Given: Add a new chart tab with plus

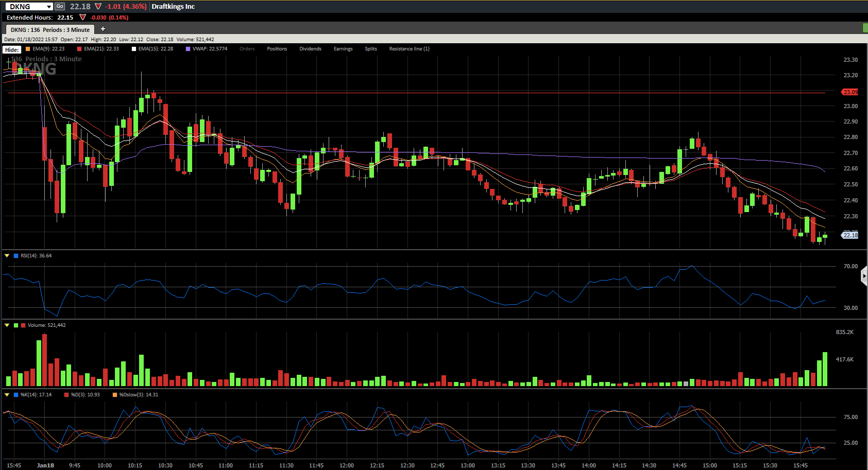Looking at the screenshot, I should pos(103,29).
